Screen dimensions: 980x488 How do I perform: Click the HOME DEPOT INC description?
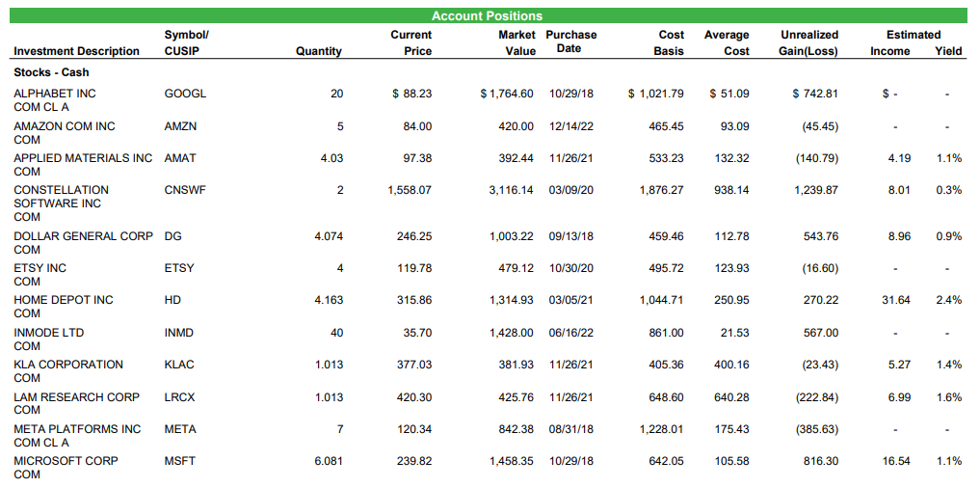click(x=64, y=300)
